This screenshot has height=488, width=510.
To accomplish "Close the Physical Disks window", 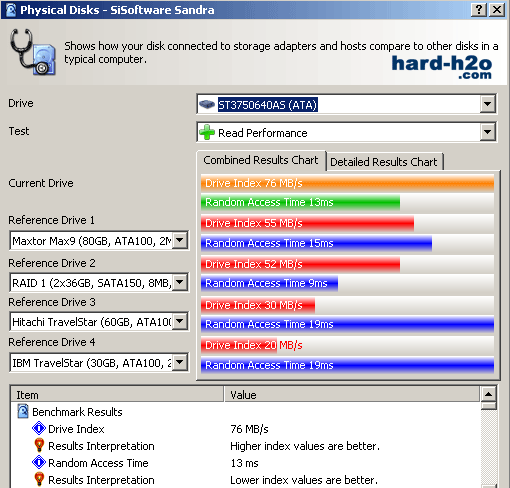I will click(x=497, y=10).
